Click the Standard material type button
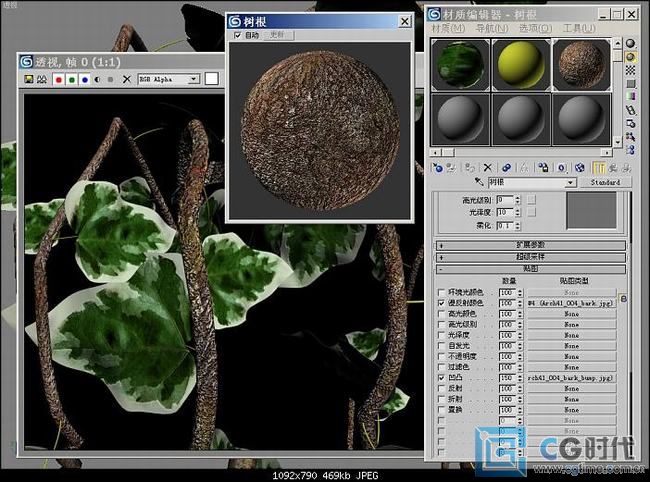This screenshot has height=482, width=650. [605, 182]
